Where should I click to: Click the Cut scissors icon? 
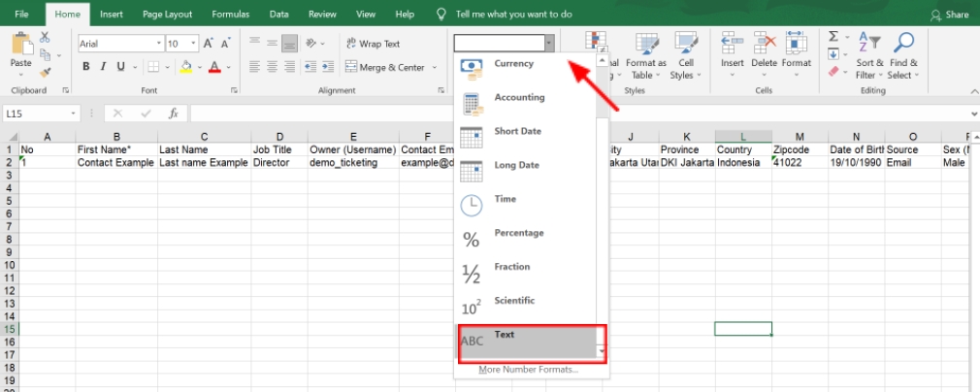(46, 37)
